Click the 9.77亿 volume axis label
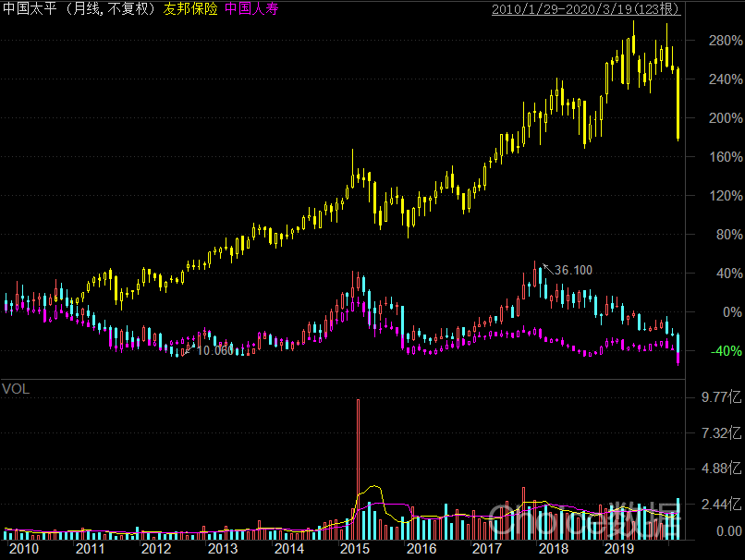This screenshot has height=560, width=745. (x=721, y=397)
